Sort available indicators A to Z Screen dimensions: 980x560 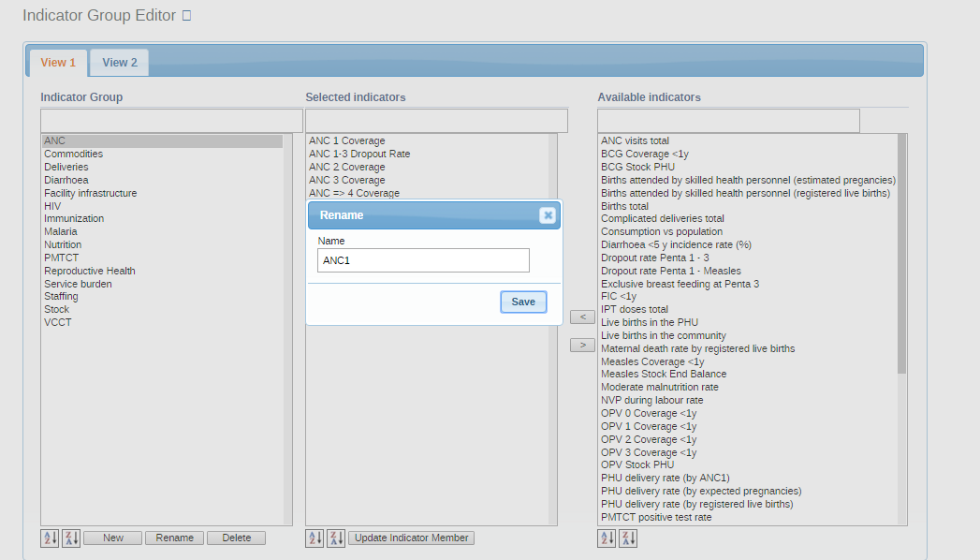607,538
